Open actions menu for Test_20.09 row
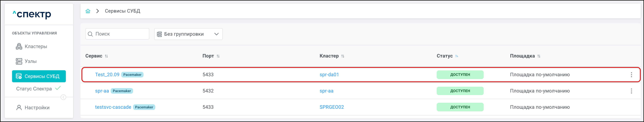Screen dimensions: 644x122 click(631, 74)
